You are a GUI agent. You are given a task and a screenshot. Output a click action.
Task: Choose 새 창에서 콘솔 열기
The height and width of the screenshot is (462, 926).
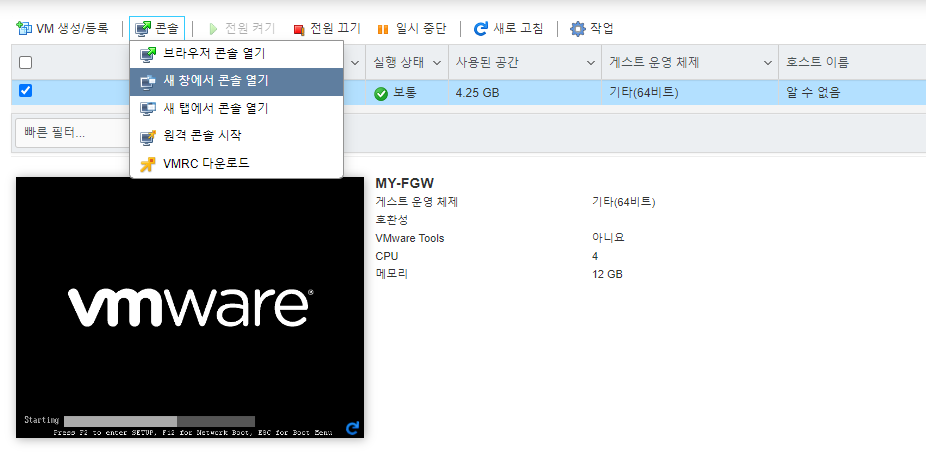pos(236,82)
